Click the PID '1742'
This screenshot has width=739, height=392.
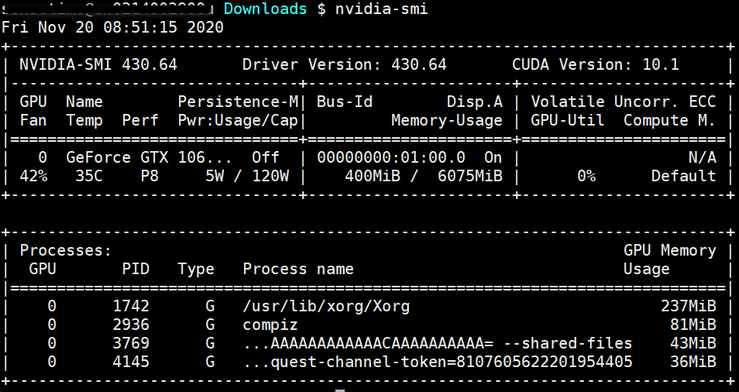pyautogui.click(x=131, y=306)
